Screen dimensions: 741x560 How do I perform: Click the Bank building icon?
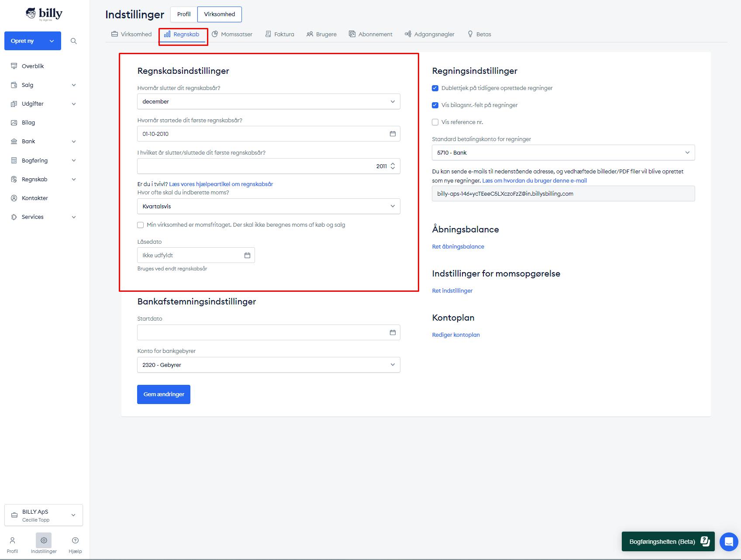(x=14, y=141)
